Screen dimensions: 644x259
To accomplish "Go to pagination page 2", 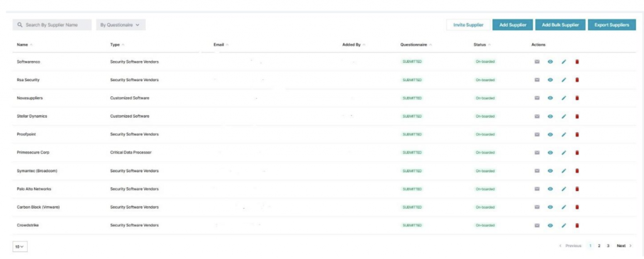I will point(599,246).
